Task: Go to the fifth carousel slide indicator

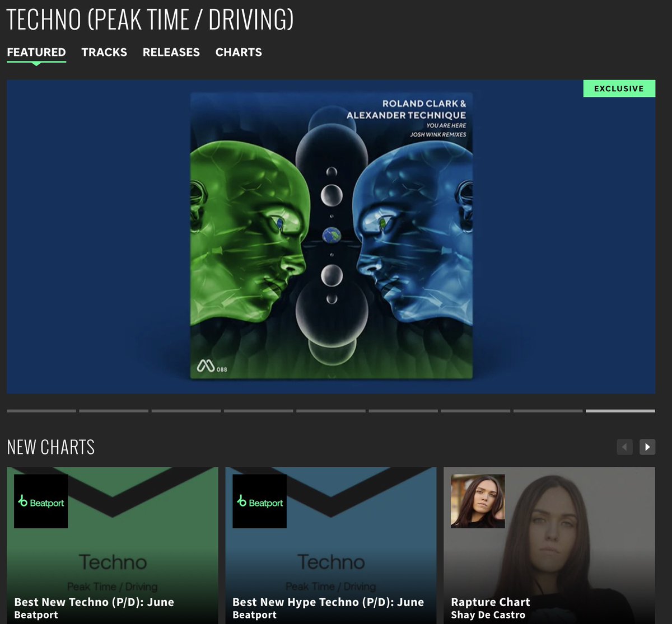Action: tap(331, 411)
